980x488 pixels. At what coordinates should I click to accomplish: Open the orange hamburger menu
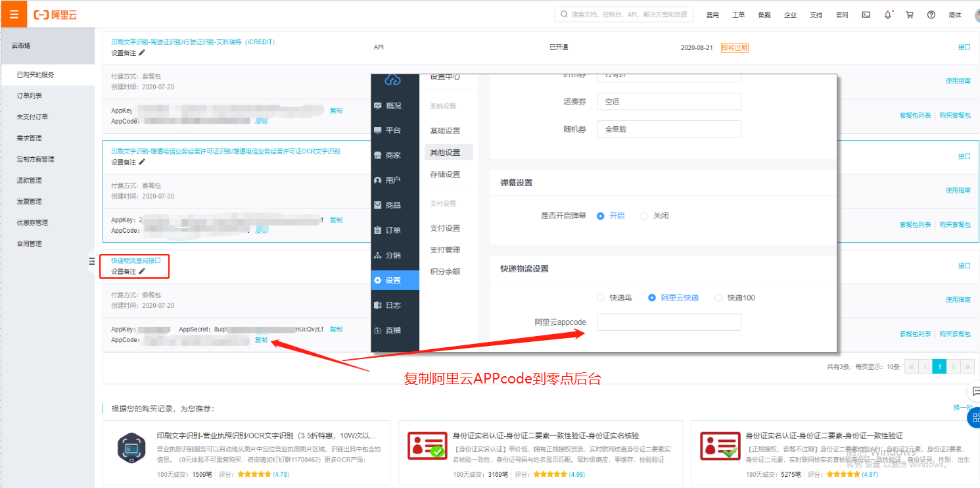(14, 14)
